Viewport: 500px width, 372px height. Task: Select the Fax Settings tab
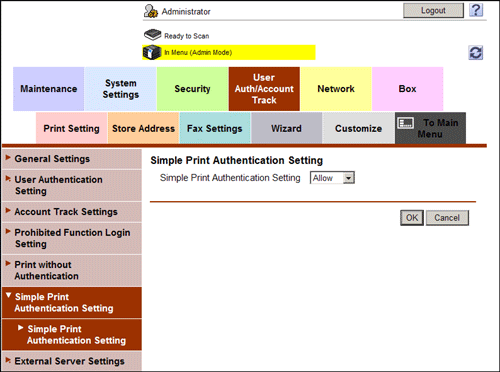[x=215, y=128]
